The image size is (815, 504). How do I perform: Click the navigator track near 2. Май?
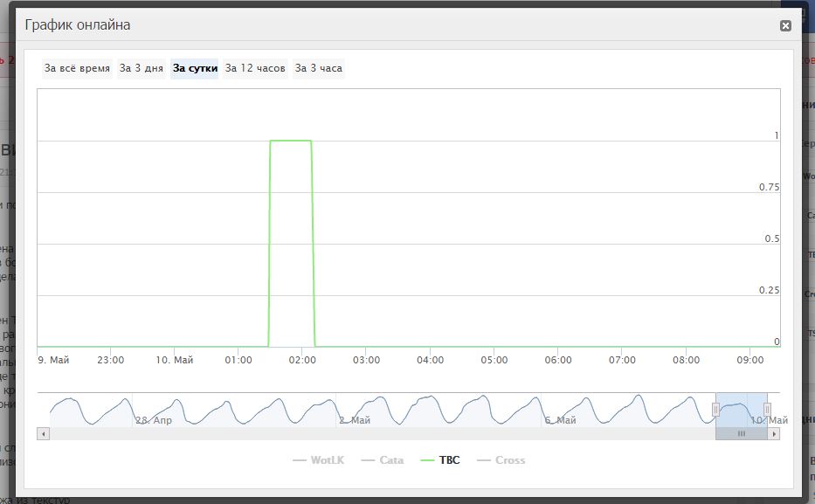click(x=355, y=420)
